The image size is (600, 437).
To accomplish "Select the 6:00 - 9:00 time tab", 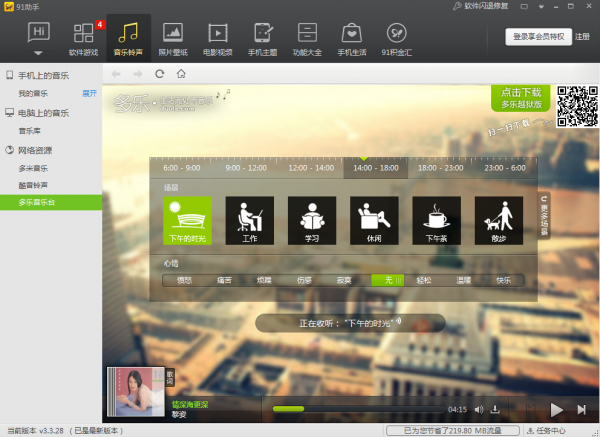I will tap(182, 168).
